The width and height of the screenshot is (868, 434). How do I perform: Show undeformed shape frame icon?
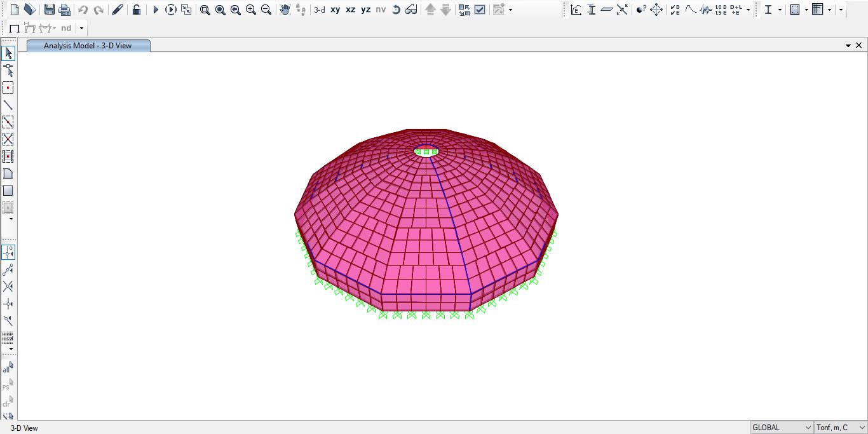[14, 28]
